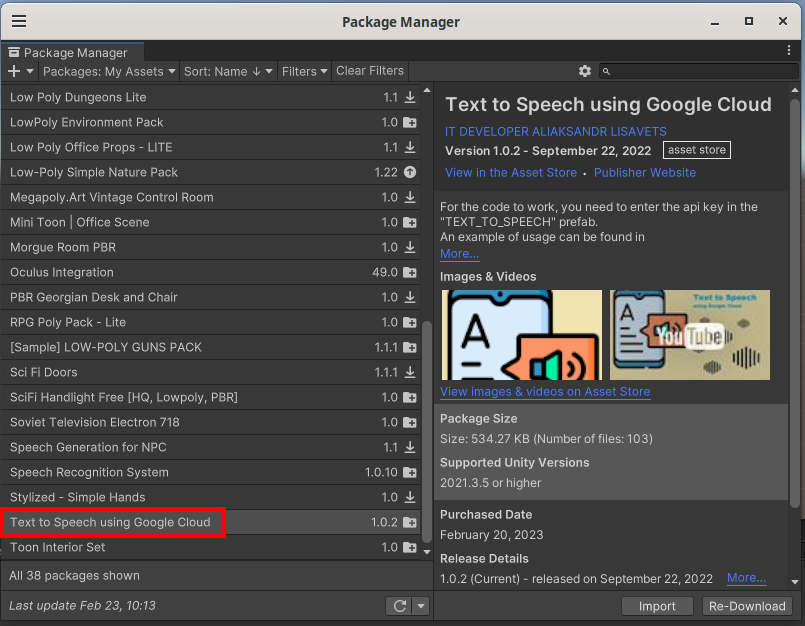Click the plus add package button

(x=14, y=71)
